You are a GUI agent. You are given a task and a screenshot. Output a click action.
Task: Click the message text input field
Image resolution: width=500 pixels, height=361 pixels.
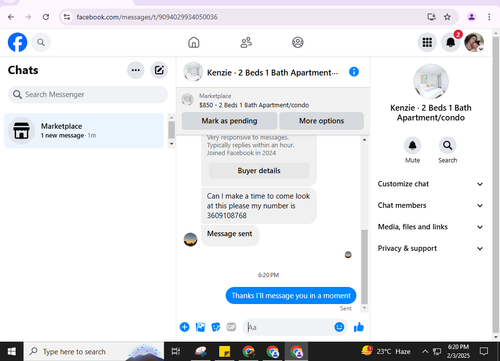(x=289, y=327)
